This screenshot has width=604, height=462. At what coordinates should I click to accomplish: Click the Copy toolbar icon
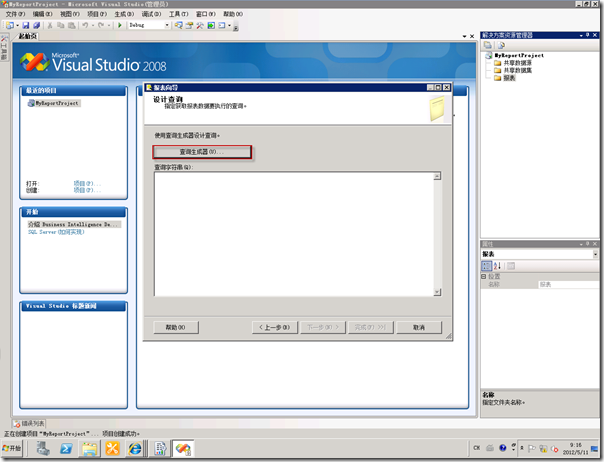[x=60, y=25]
